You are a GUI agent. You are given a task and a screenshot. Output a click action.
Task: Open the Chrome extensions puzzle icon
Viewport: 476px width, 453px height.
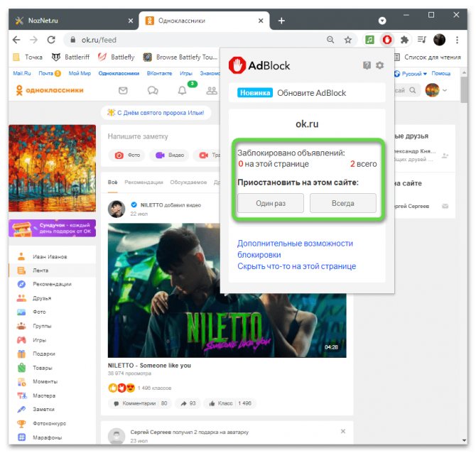(x=404, y=40)
